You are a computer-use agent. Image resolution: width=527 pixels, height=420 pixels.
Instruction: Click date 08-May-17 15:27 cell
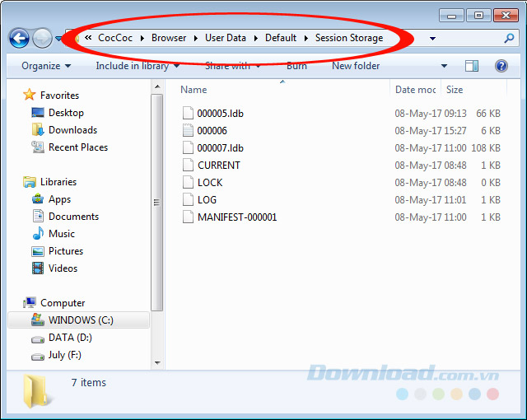(x=431, y=130)
